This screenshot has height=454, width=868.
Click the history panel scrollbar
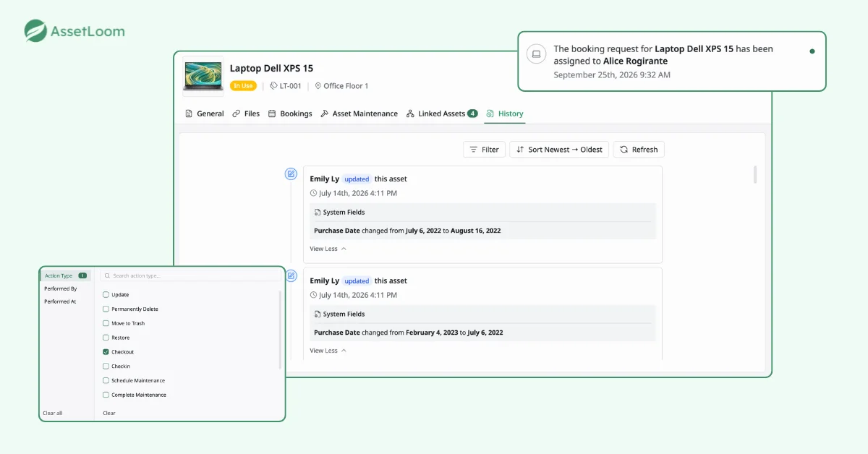(755, 175)
